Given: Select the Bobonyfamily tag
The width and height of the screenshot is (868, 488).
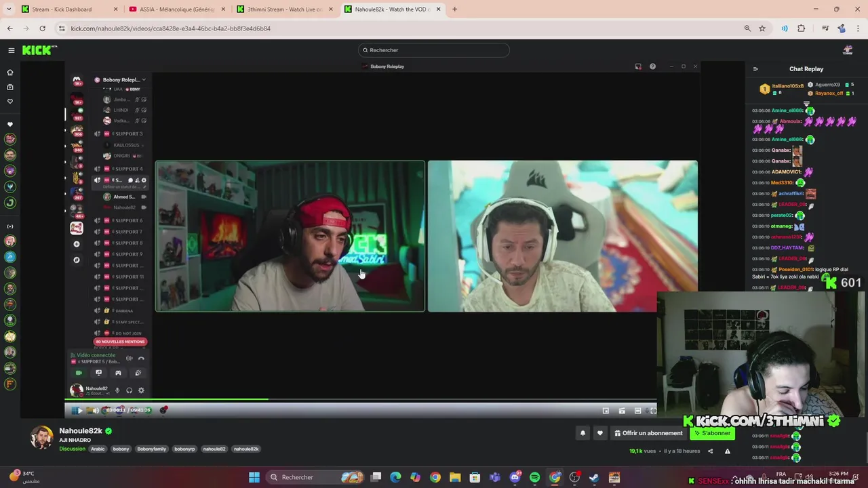Looking at the screenshot, I should (x=151, y=449).
